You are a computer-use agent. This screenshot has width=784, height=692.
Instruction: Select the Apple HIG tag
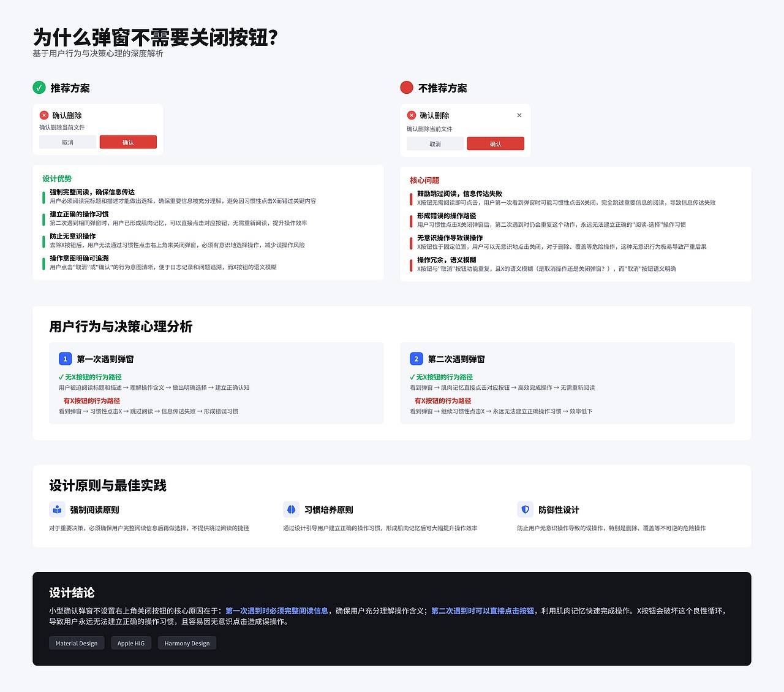pos(131,643)
